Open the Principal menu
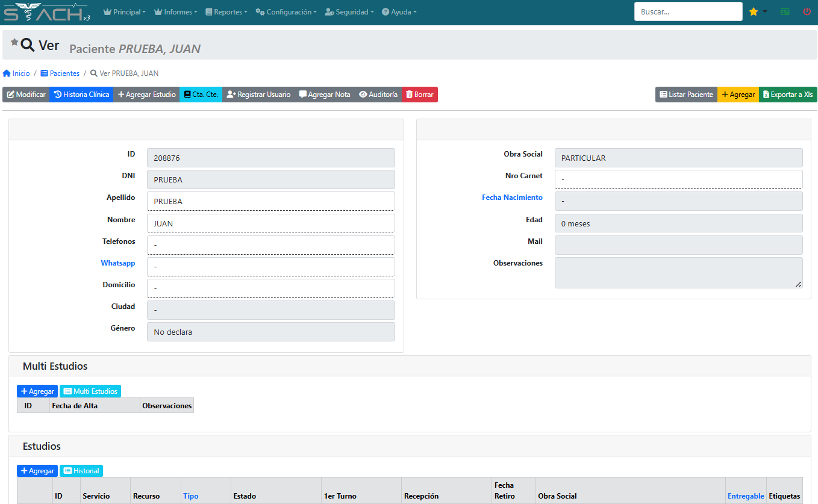 tap(125, 12)
